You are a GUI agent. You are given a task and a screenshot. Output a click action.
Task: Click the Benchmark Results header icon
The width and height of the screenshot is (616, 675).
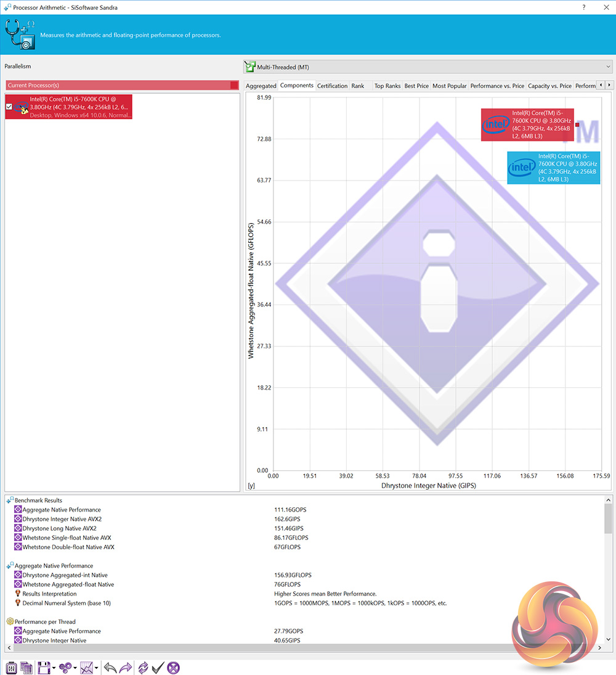coord(10,500)
